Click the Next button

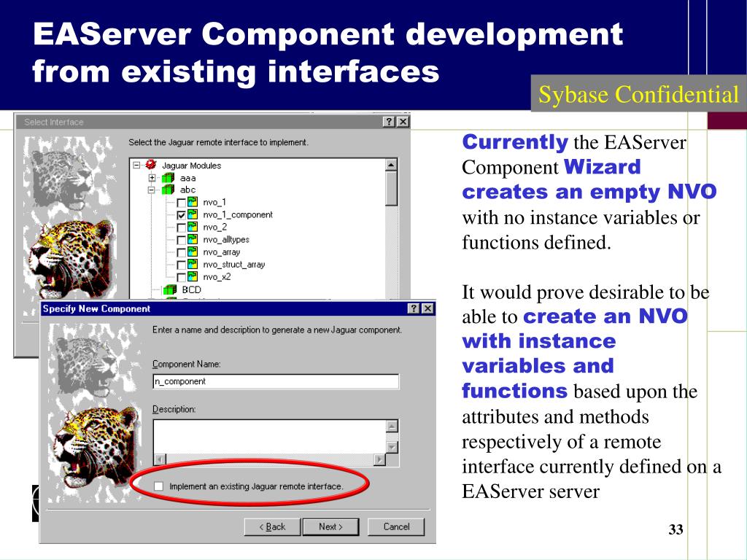[x=330, y=526]
